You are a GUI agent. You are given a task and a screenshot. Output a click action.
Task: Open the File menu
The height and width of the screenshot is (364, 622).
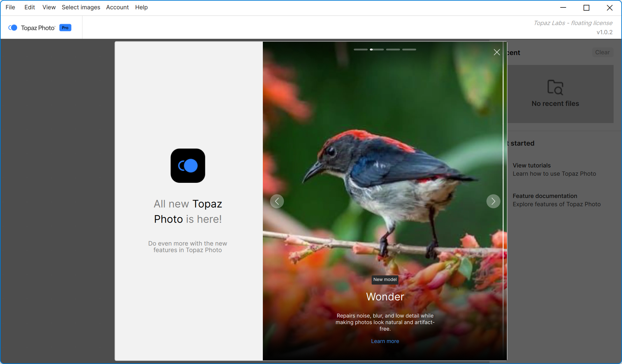click(10, 7)
